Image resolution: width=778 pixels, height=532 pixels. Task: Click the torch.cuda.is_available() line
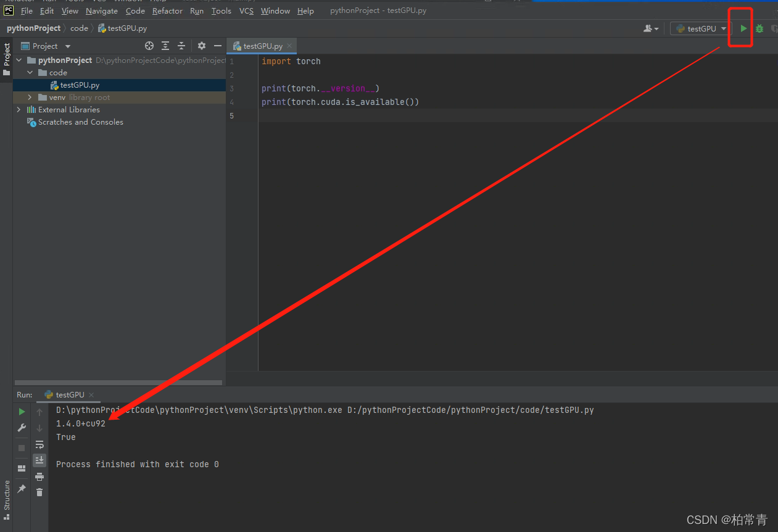[341, 102]
